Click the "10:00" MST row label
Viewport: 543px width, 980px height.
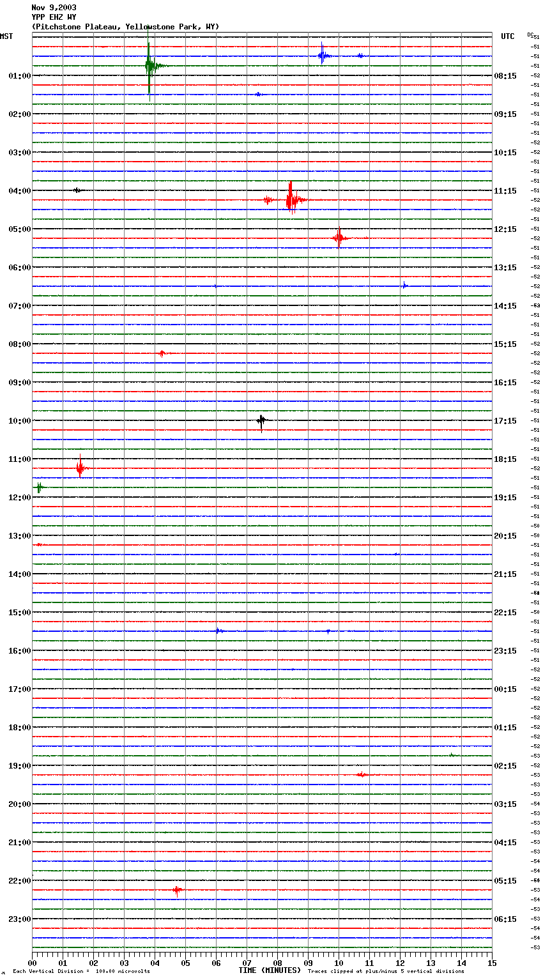click(x=20, y=420)
